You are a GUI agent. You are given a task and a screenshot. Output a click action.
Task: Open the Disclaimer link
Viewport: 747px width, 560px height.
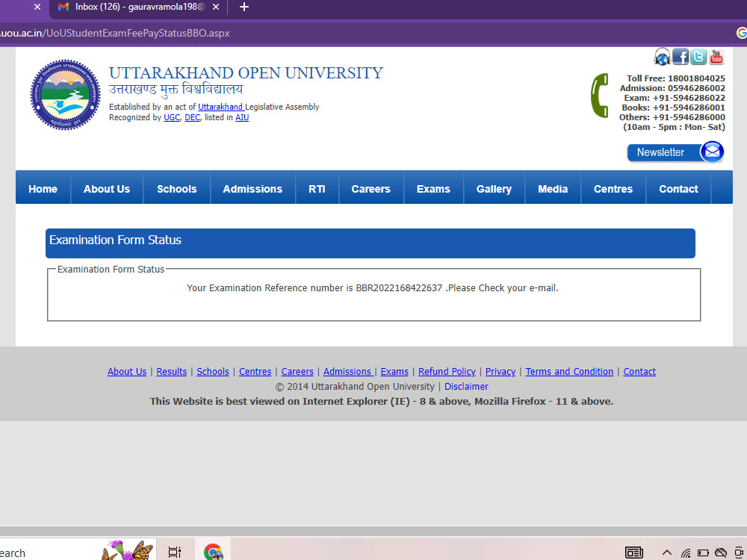466,386
